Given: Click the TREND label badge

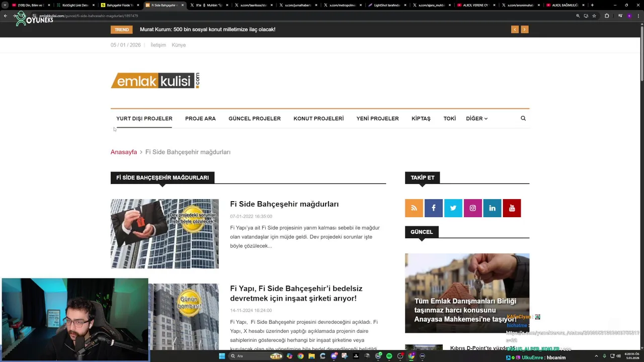Looking at the screenshot, I should [x=122, y=30].
